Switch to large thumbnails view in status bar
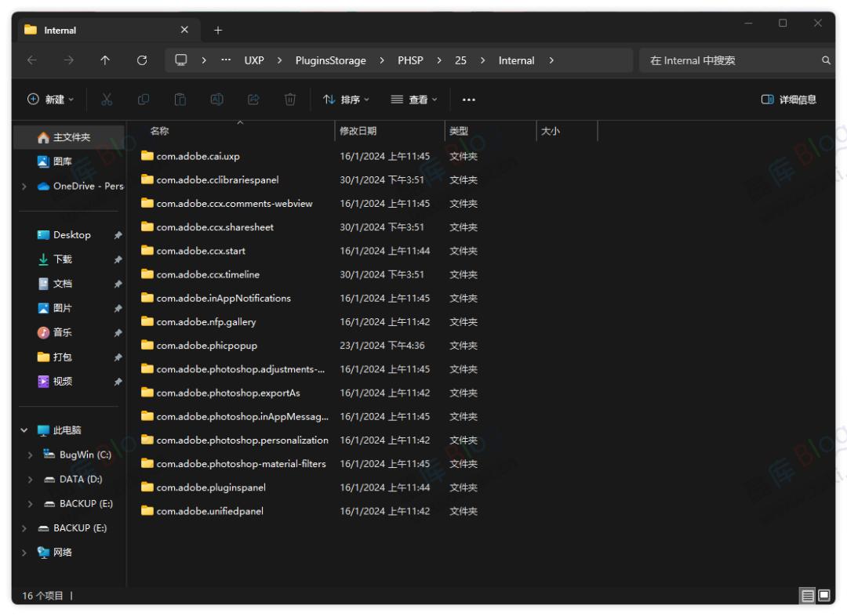Viewport: 847px width, 616px height. [824, 596]
